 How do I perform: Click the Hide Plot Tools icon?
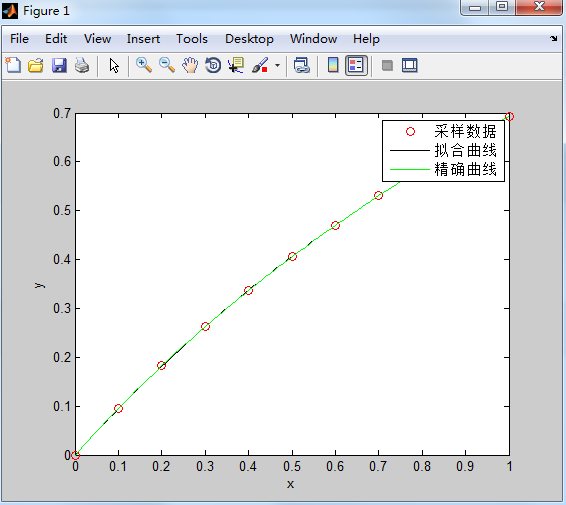point(387,65)
